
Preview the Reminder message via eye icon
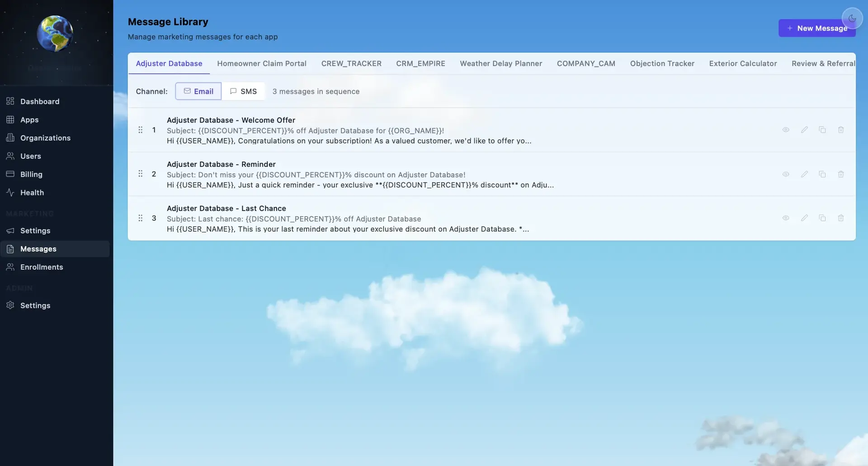coord(786,174)
